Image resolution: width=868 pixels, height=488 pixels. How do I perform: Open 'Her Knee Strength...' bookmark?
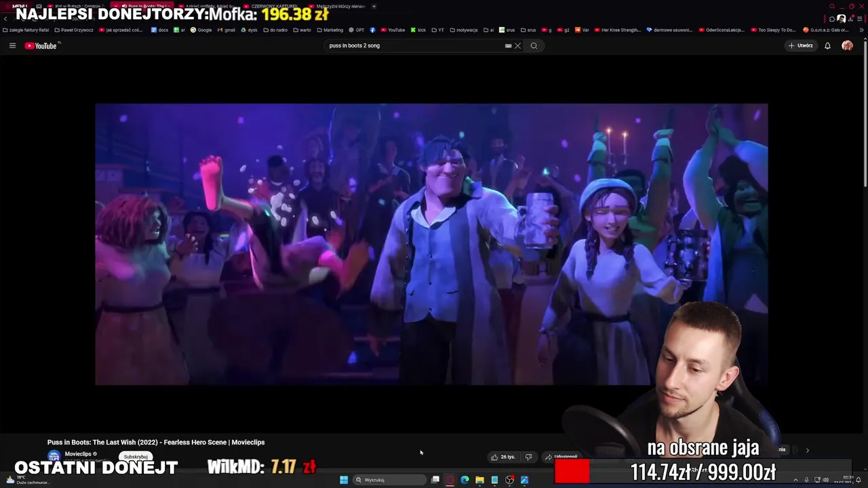(617, 30)
